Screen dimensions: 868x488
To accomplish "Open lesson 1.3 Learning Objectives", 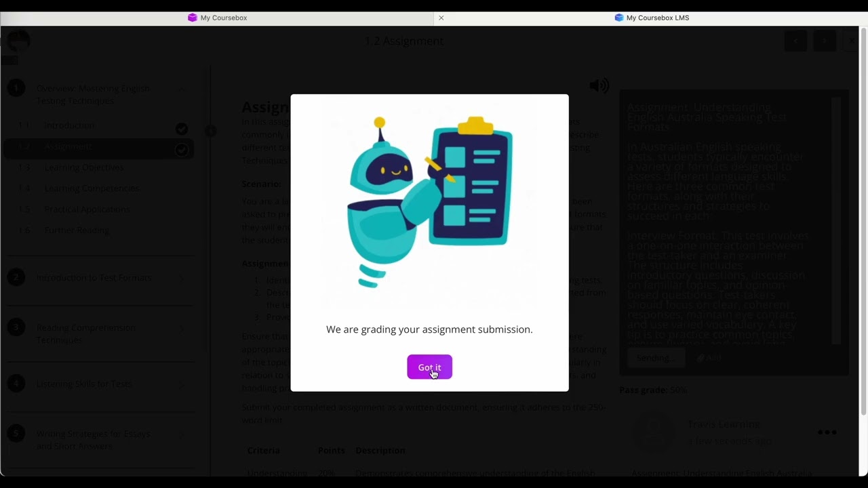I will pos(84,167).
